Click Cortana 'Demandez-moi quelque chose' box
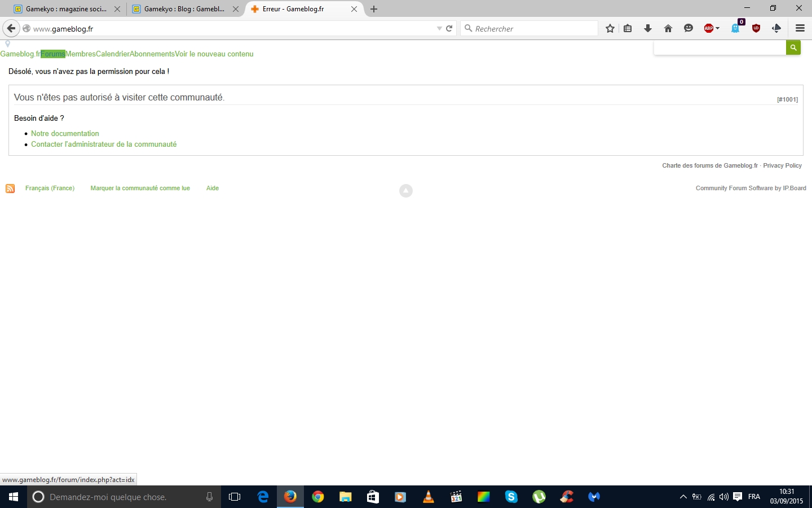Viewport: 812px width, 508px height. [x=124, y=497]
